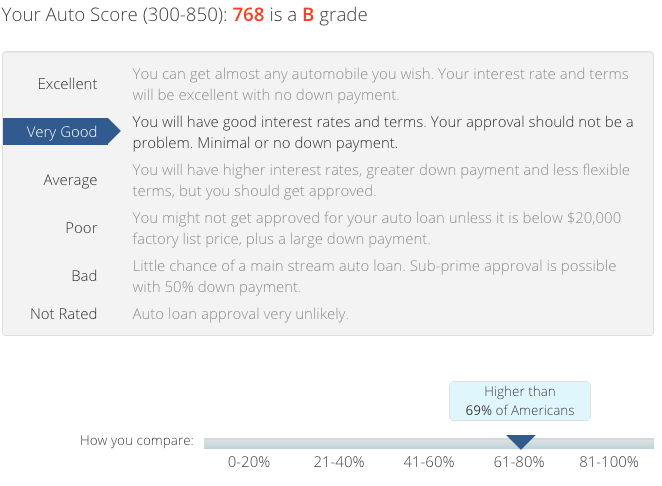The width and height of the screenshot is (662, 486).
Task: Select the Average rating label
Action: (x=70, y=180)
